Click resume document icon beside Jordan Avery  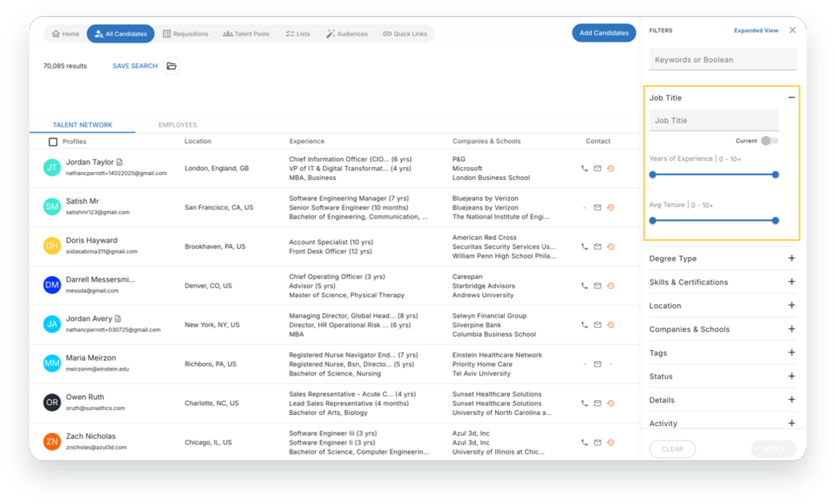[x=118, y=319]
